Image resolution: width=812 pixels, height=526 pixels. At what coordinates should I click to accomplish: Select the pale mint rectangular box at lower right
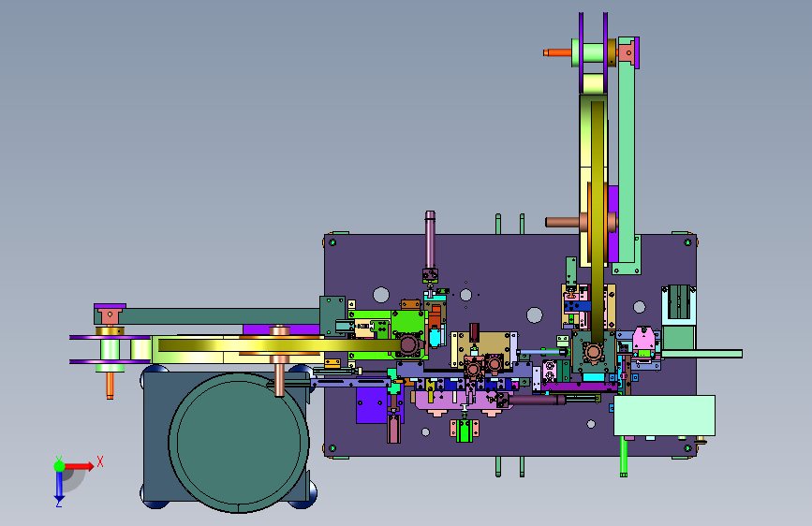pyautogui.click(x=664, y=416)
